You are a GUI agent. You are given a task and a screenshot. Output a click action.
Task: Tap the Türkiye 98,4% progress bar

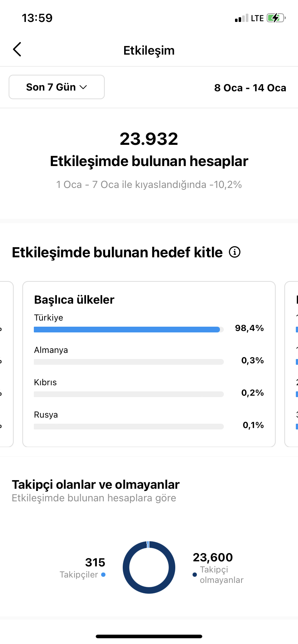coord(129,330)
